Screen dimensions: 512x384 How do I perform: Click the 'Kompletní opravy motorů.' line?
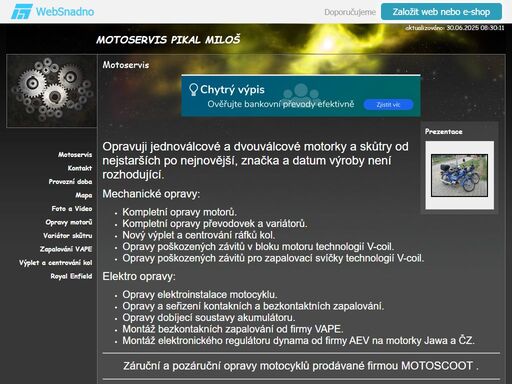tap(179, 212)
